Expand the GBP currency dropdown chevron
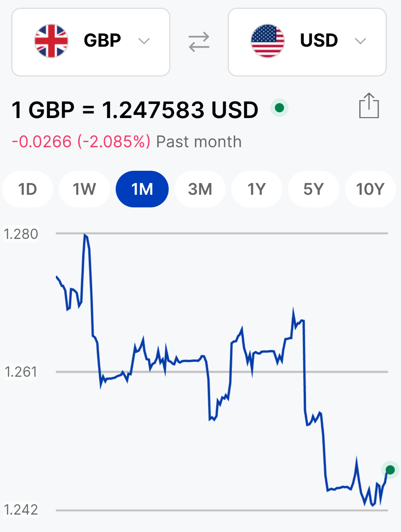Screen dimensions: 401x532 (144, 41)
